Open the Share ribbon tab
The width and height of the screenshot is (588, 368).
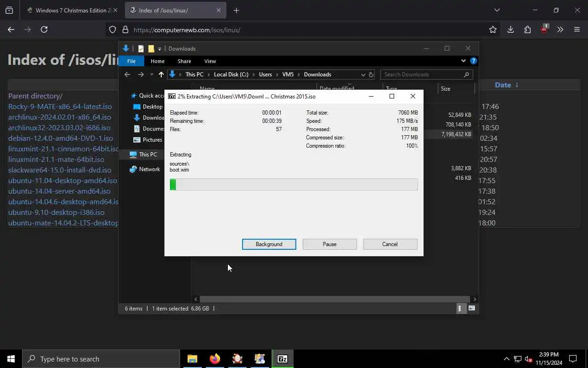pos(184,61)
